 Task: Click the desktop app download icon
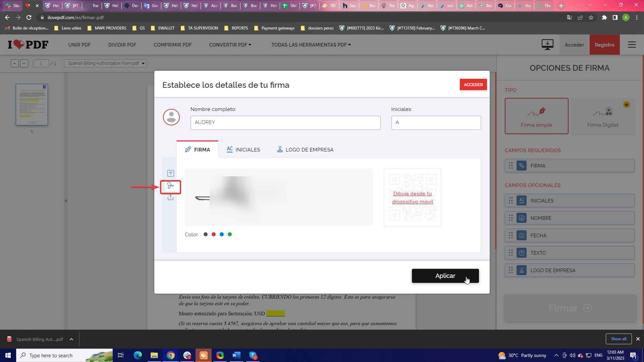pos(547,45)
